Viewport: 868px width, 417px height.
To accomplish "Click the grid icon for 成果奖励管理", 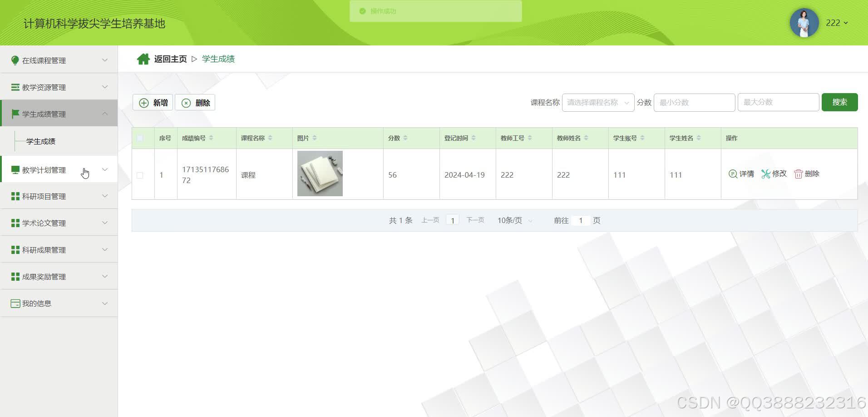I will pyautogui.click(x=15, y=277).
